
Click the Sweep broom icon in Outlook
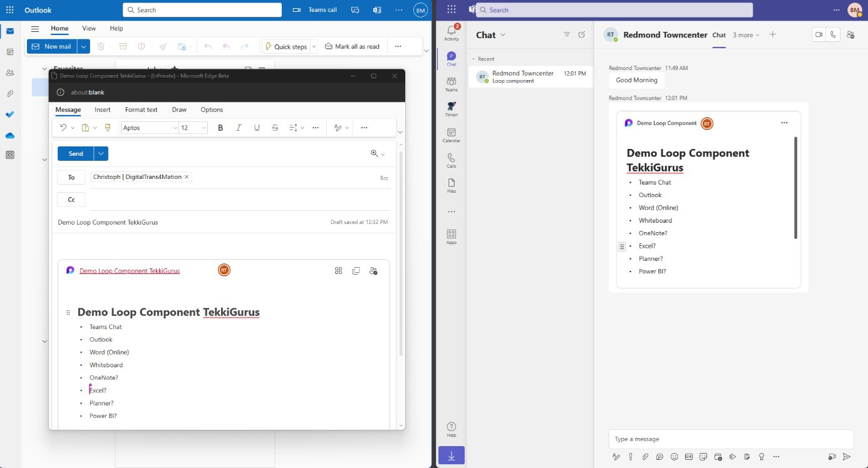pyautogui.click(x=163, y=46)
